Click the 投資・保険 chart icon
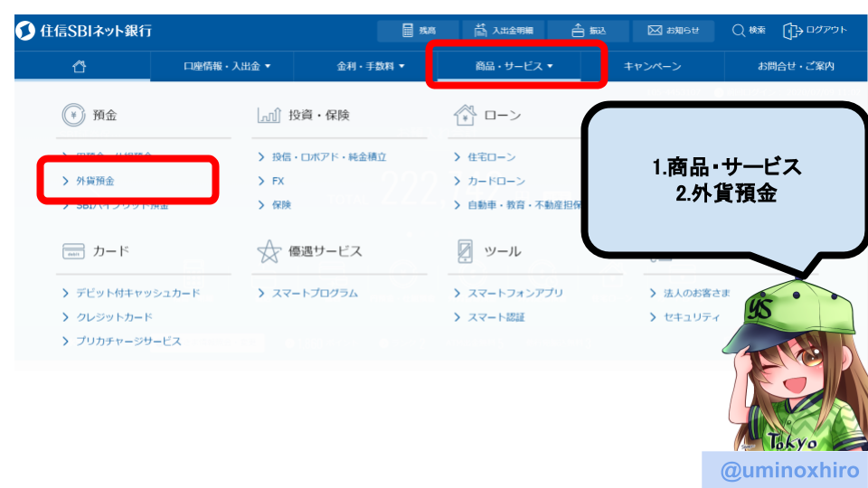Viewport: 868px width, 488px height. pyautogui.click(x=269, y=115)
